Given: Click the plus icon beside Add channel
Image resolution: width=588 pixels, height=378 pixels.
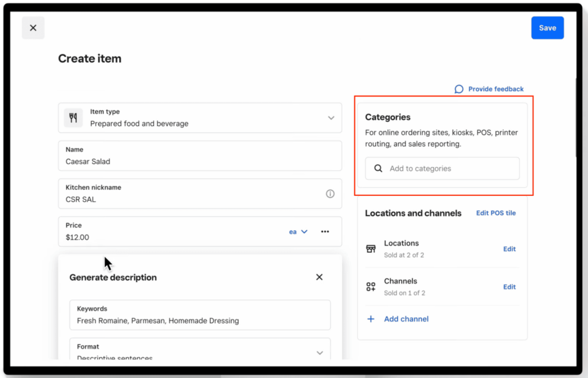Looking at the screenshot, I should coord(371,319).
